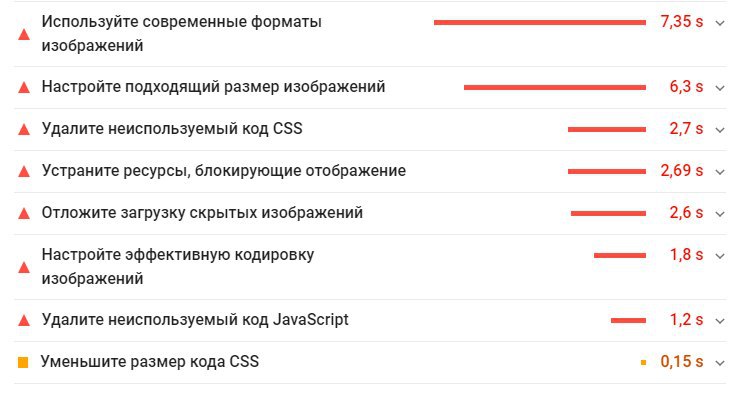Expand chevron next to 0,15 s savings
Image resolution: width=745 pixels, height=415 pixels.
click(x=720, y=362)
